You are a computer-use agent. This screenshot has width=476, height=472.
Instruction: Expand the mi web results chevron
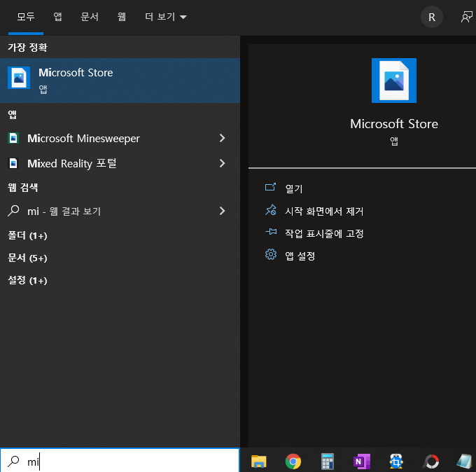[x=222, y=211]
